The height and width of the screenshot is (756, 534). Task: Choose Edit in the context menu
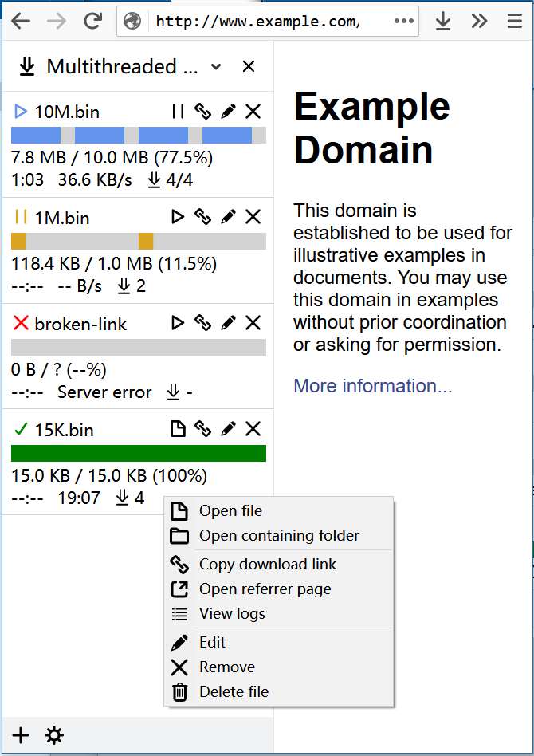279,642
